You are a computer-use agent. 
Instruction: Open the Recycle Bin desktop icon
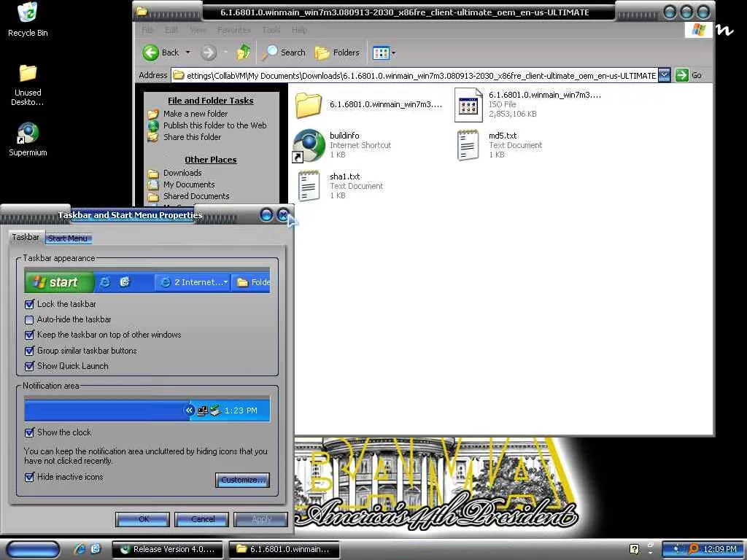27,12
